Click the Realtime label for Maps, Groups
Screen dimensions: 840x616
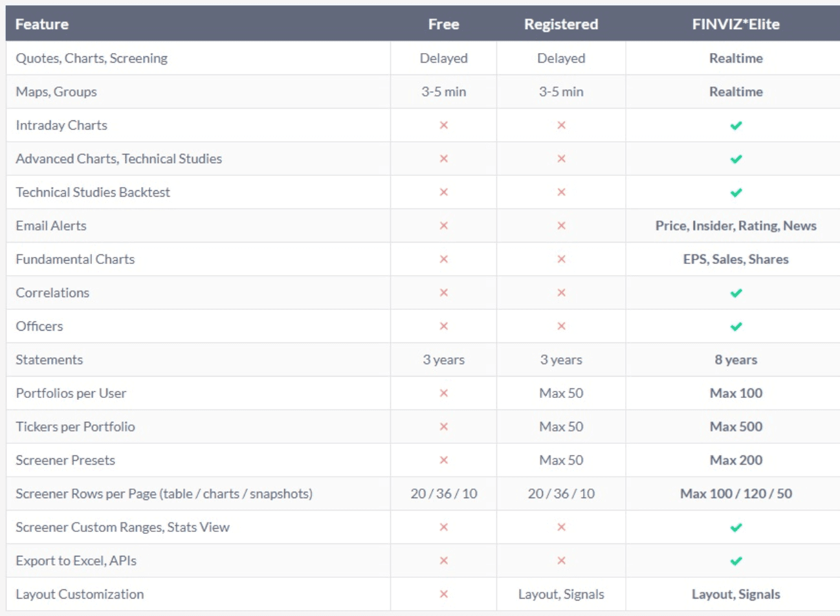click(x=736, y=91)
